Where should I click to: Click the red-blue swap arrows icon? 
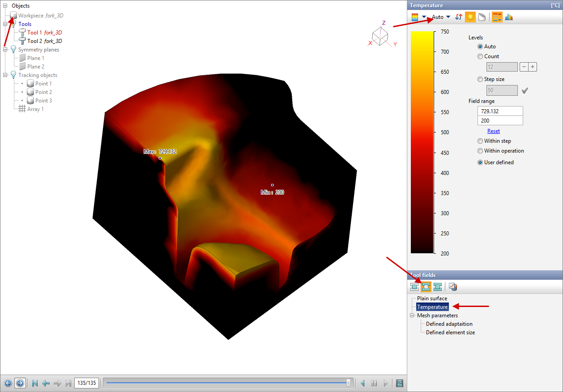pos(459,17)
